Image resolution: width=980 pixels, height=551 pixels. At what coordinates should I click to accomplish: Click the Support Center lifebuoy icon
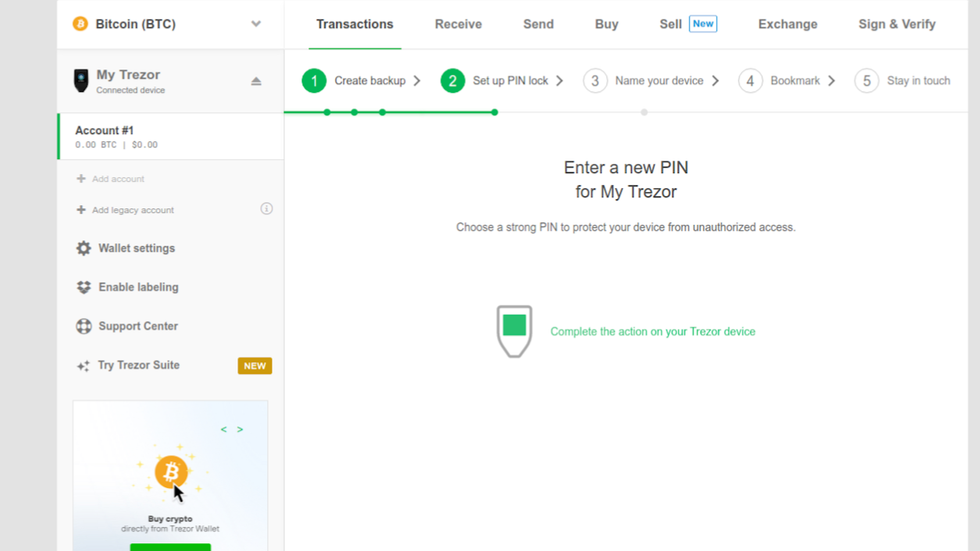point(84,326)
